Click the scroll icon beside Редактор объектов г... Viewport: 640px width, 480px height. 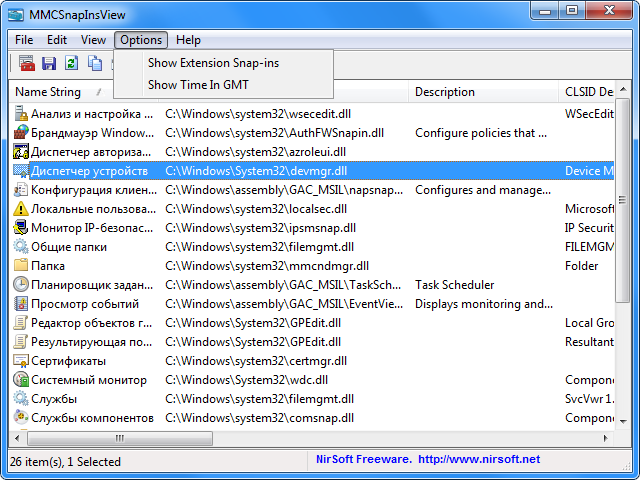click(21, 322)
